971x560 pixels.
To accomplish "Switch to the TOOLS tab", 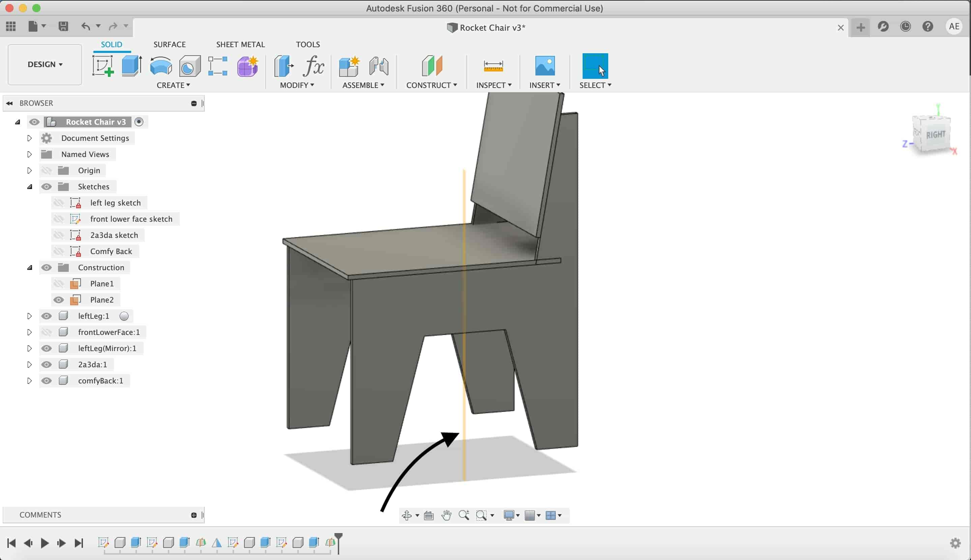I will (x=308, y=44).
